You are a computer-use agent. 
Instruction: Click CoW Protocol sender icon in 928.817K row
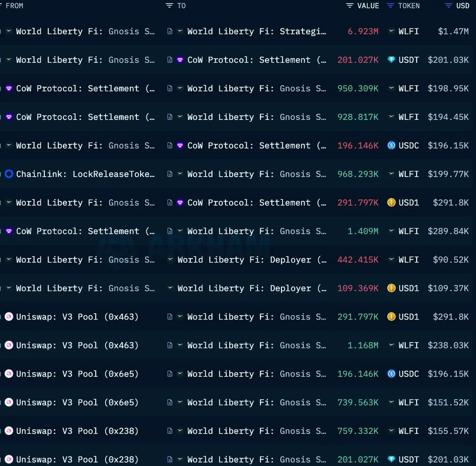[x=9, y=117]
